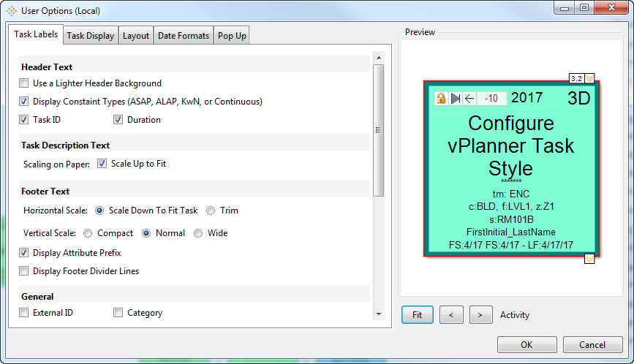Click the previous preview button

[451, 315]
